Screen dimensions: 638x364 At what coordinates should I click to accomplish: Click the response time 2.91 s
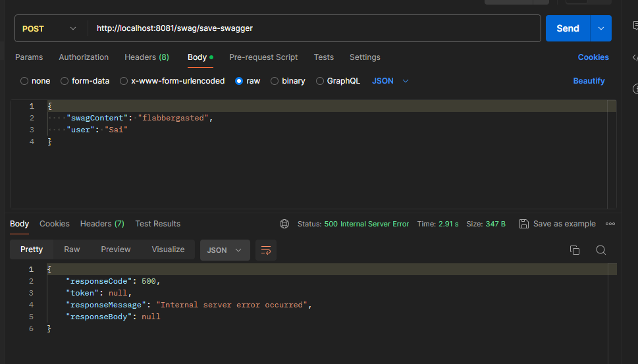coord(448,224)
